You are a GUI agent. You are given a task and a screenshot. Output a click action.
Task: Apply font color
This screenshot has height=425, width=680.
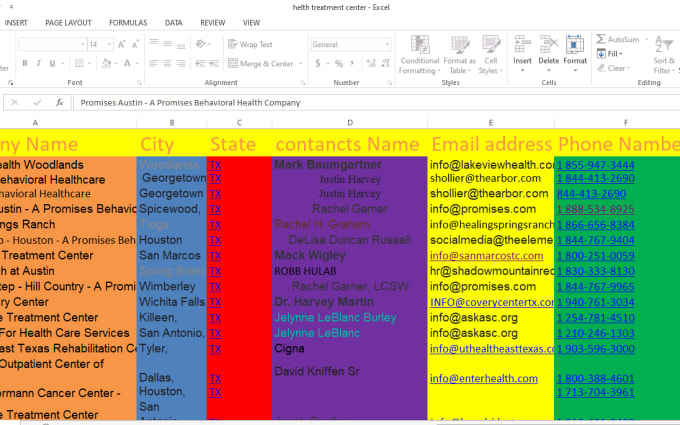click(x=127, y=63)
